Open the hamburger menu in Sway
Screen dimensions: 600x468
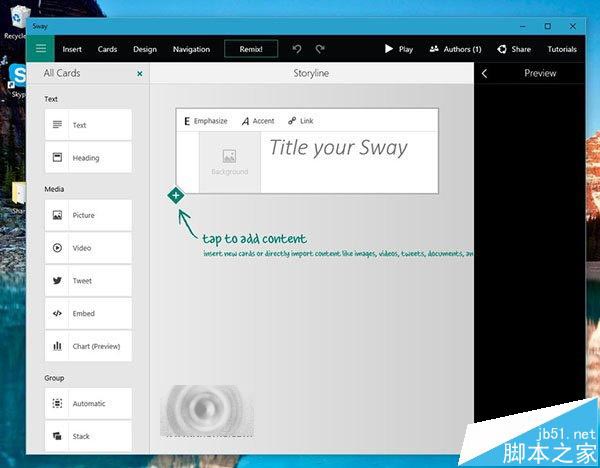pos(41,49)
